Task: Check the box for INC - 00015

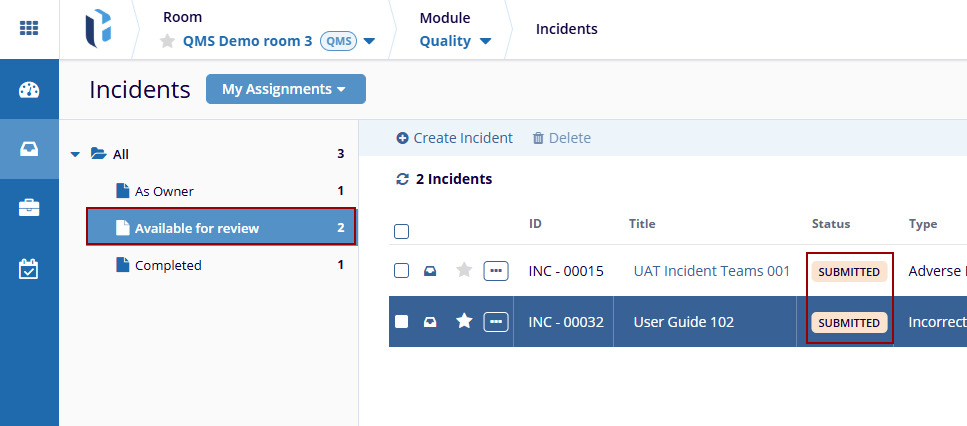Action: tap(401, 270)
